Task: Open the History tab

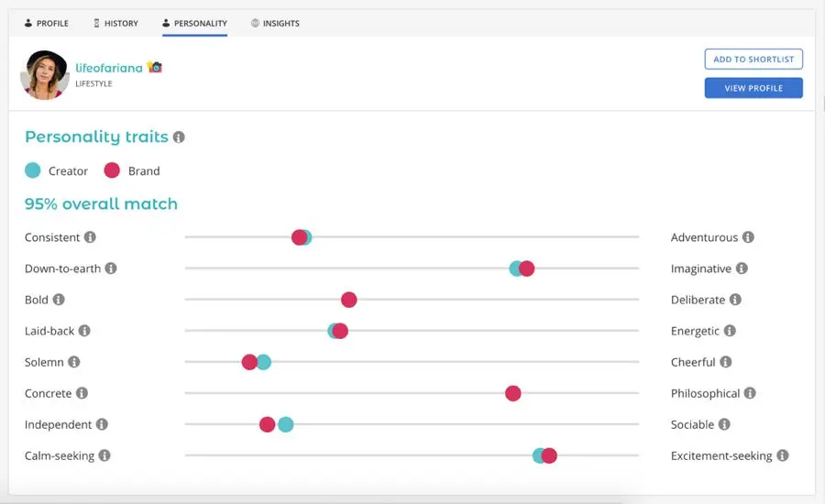Action: pyautogui.click(x=115, y=23)
